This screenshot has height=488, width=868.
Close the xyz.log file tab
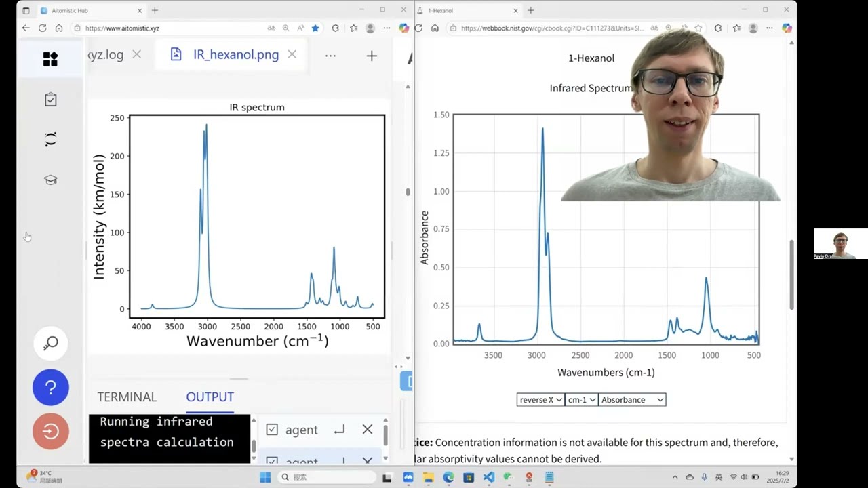(136, 55)
